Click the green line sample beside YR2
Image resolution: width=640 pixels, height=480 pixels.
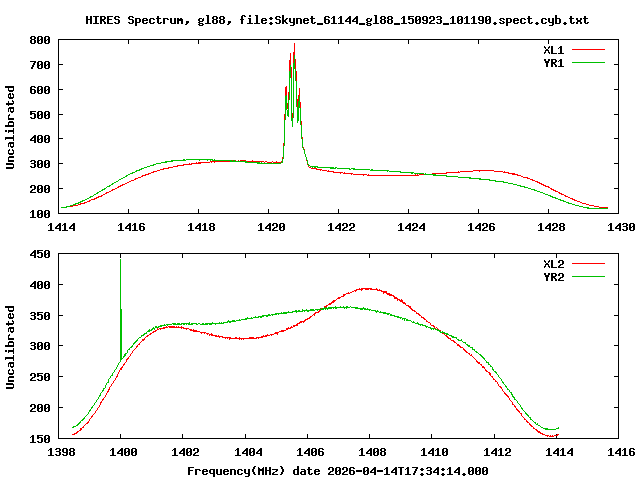(x=589, y=277)
